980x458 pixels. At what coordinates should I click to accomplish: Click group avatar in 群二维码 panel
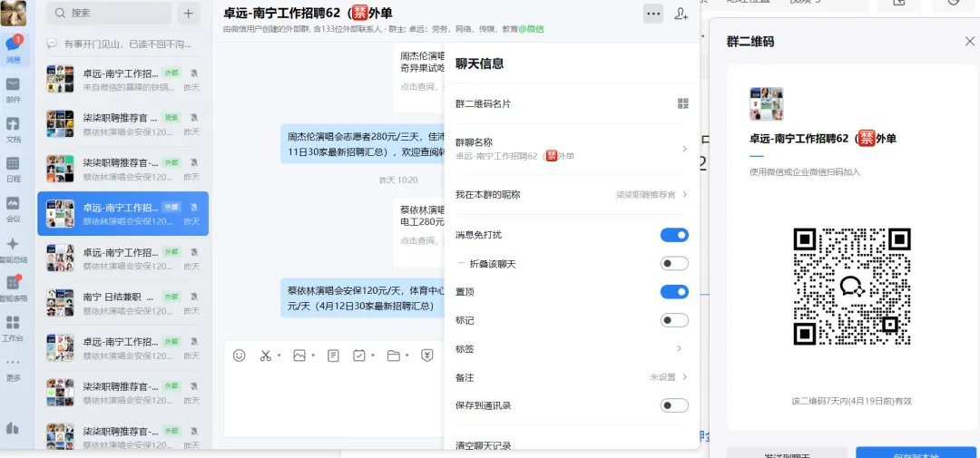pos(766,103)
